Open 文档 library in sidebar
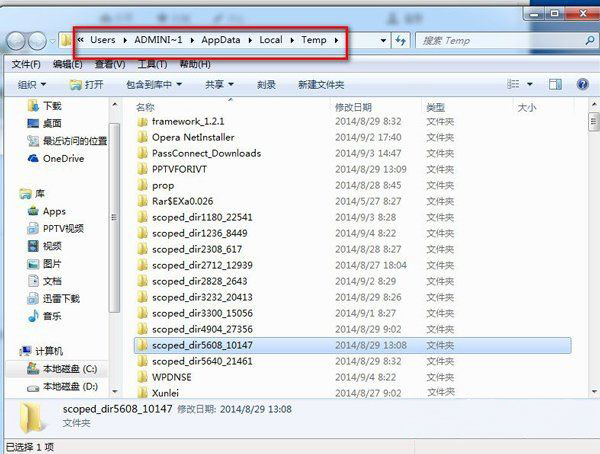Viewport: 600px width, 454px height. 44,281
